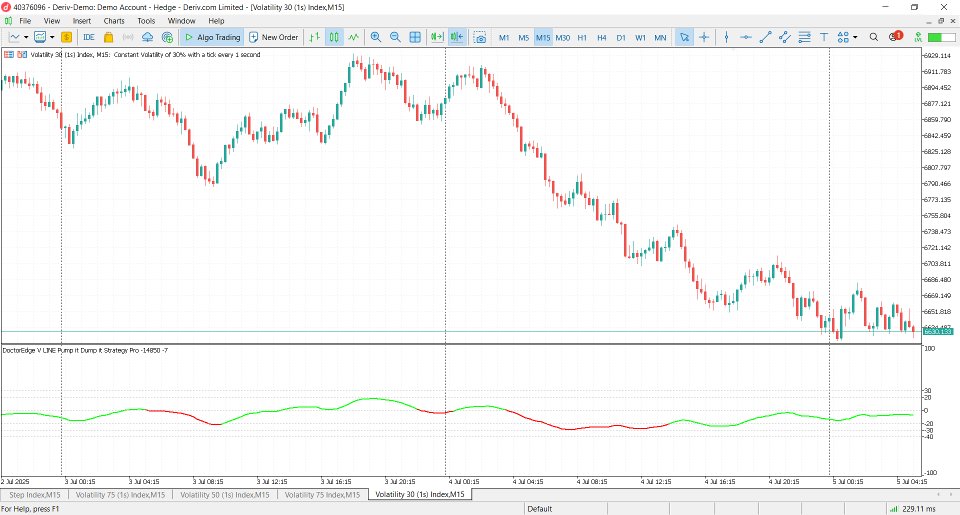
Task: Select the W1 timeframe
Action: tap(640, 37)
